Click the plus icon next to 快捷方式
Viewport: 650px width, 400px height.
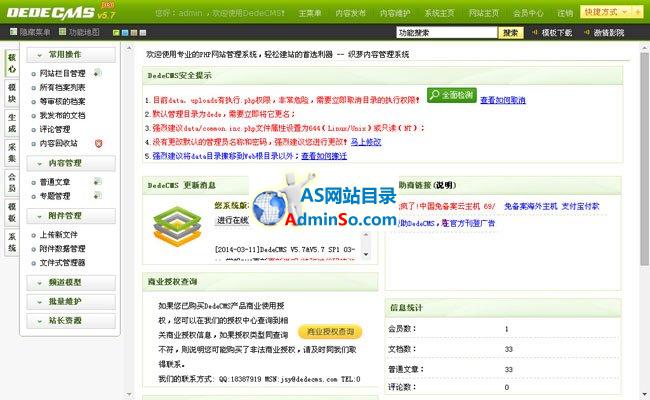pyautogui.click(x=638, y=12)
